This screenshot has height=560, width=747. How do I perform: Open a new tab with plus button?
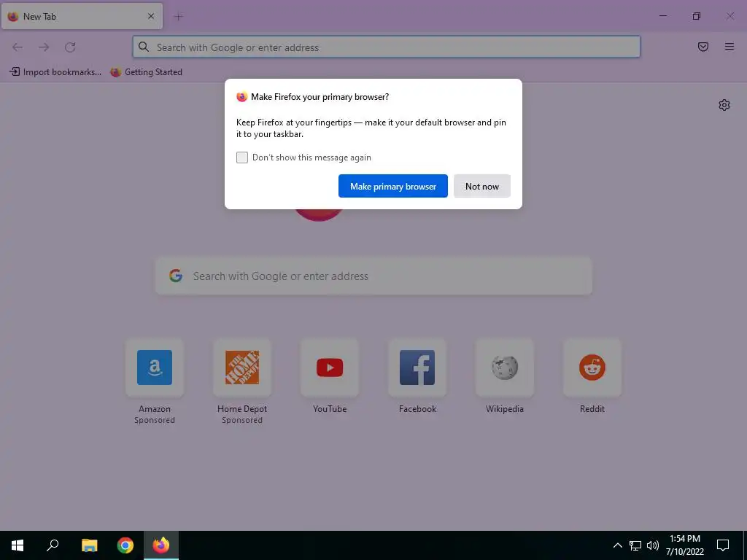179,17
